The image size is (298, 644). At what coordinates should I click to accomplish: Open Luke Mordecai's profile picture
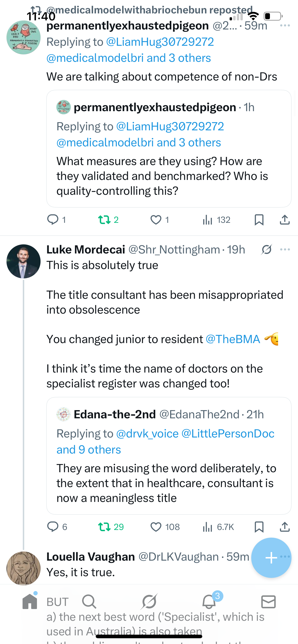[24, 261]
